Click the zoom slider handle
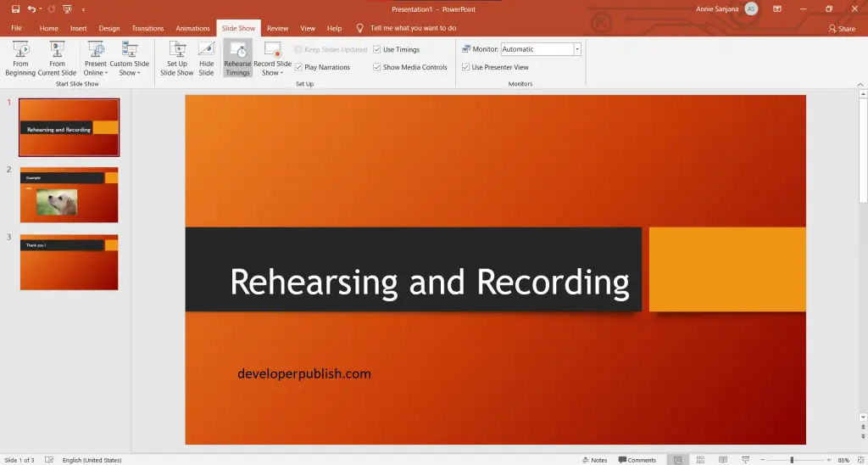Image resolution: width=868 pixels, height=465 pixels. pos(793,460)
